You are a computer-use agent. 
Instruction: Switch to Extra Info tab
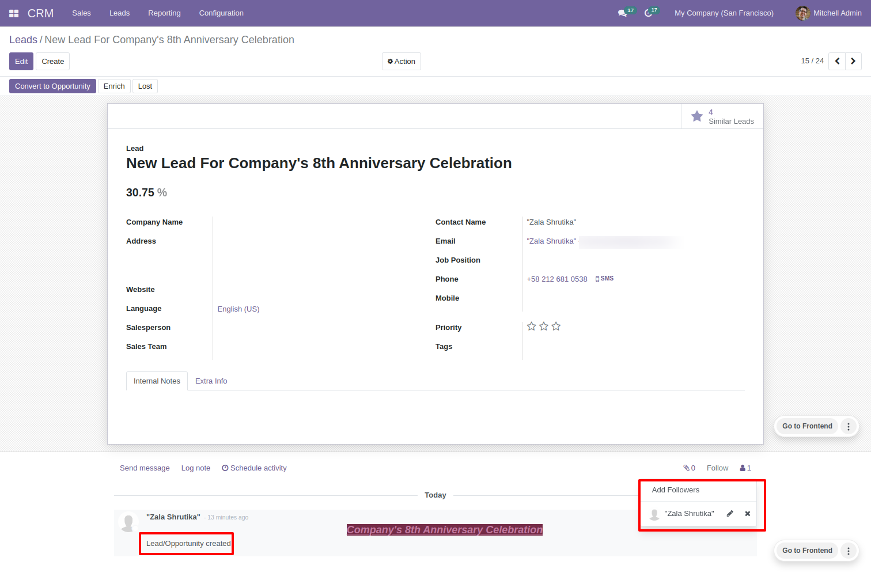211,381
